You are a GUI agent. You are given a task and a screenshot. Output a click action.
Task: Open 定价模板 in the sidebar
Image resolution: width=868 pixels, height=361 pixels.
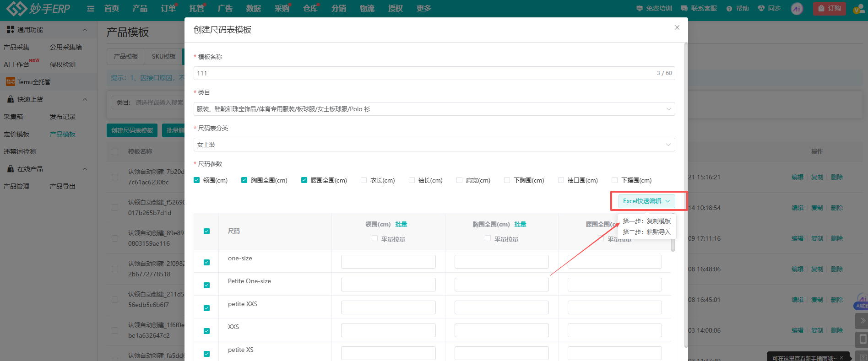coord(16,134)
